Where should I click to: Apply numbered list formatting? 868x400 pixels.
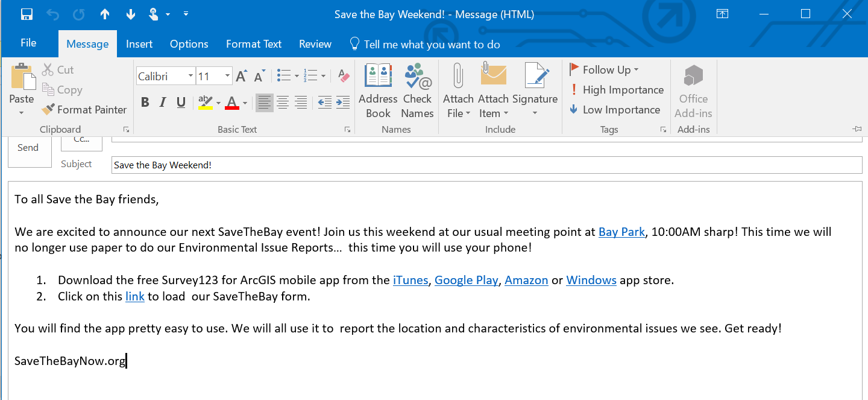[310, 76]
